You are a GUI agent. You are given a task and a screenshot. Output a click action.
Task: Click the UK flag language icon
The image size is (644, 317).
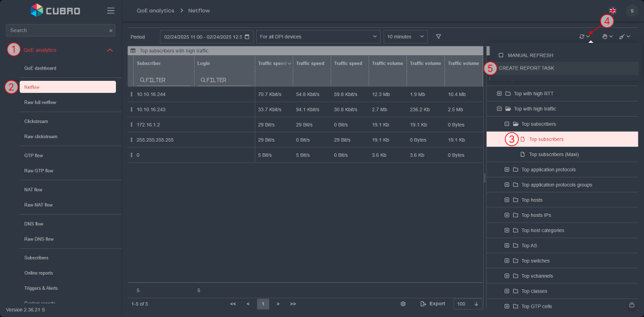(613, 11)
